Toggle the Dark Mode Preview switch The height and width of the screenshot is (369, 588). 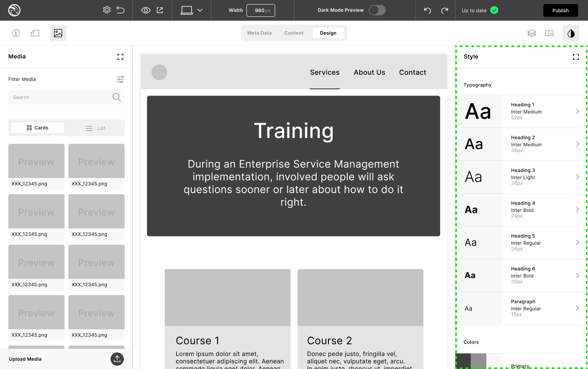click(x=377, y=10)
